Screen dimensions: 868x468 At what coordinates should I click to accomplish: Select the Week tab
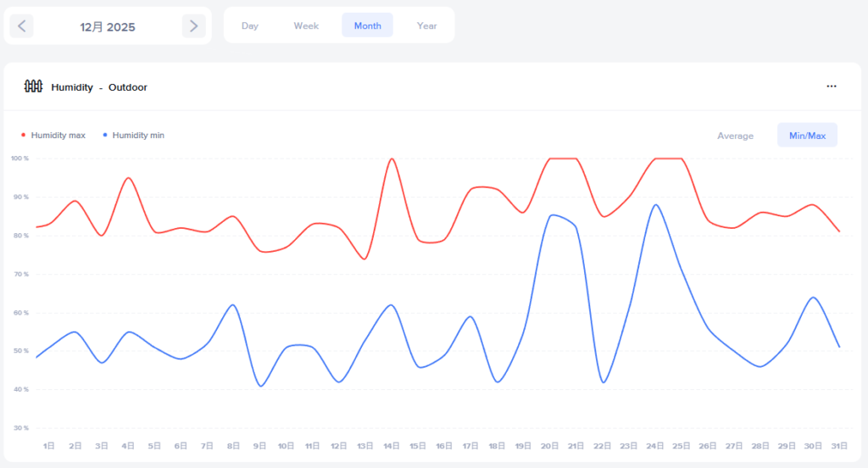click(x=306, y=25)
